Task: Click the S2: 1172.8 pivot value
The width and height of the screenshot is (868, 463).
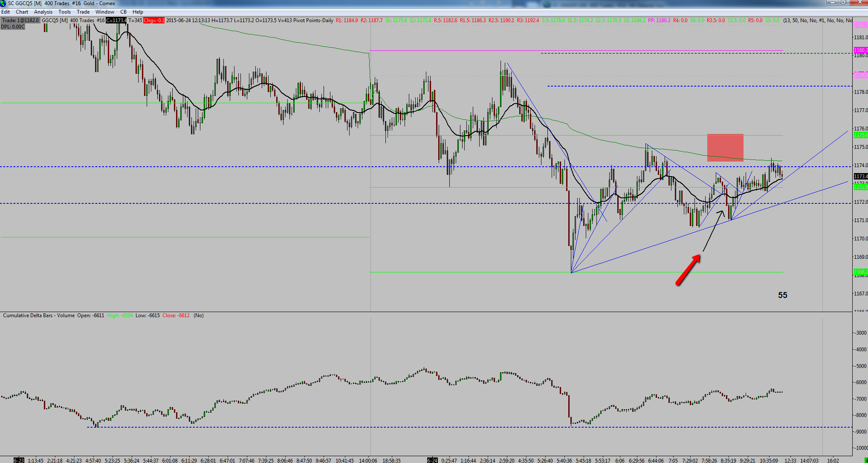Action: click(420, 20)
